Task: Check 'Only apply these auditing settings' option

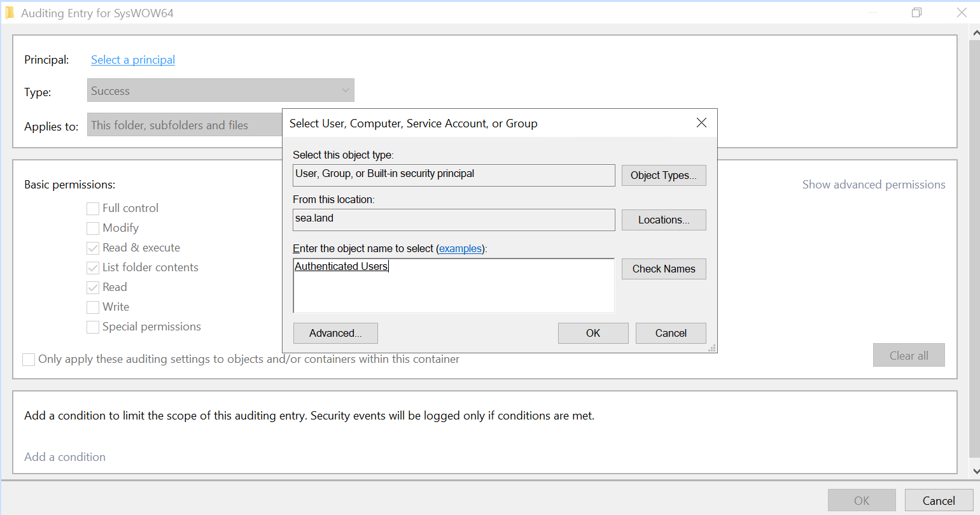Action: [28, 359]
